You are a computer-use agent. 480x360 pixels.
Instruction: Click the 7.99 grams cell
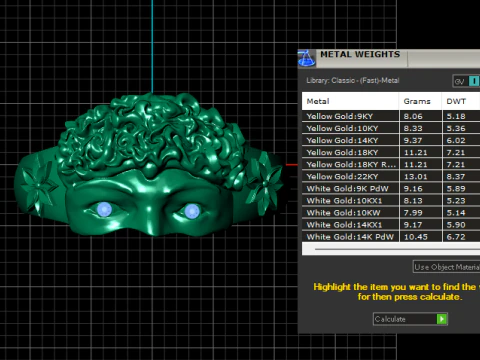pyautogui.click(x=420, y=212)
